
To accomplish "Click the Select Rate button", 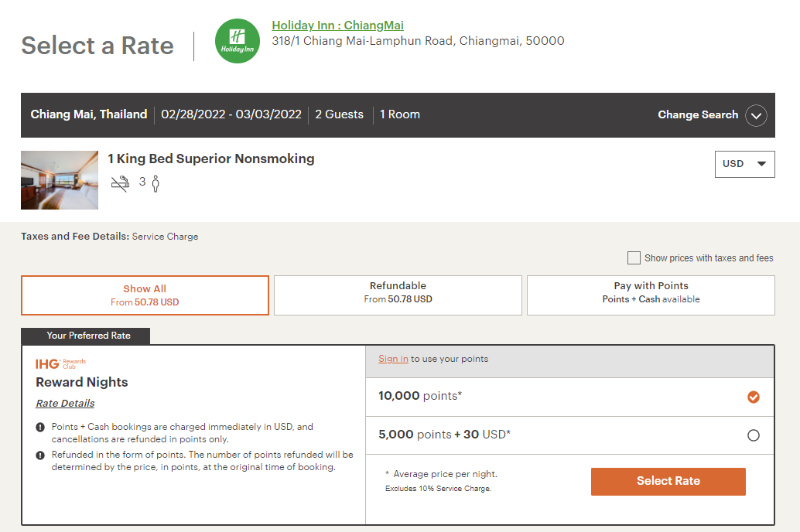I will tap(667, 481).
